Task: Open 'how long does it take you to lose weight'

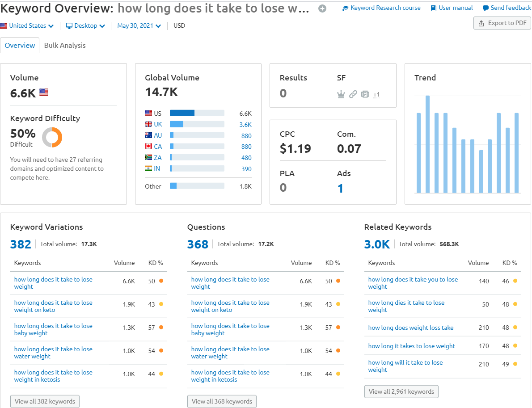Action: 413,283
